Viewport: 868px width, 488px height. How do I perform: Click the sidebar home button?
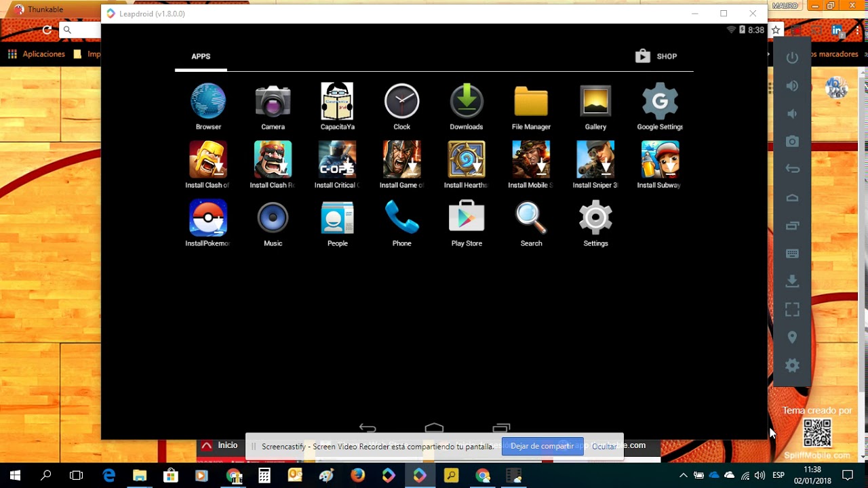[792, 197]
